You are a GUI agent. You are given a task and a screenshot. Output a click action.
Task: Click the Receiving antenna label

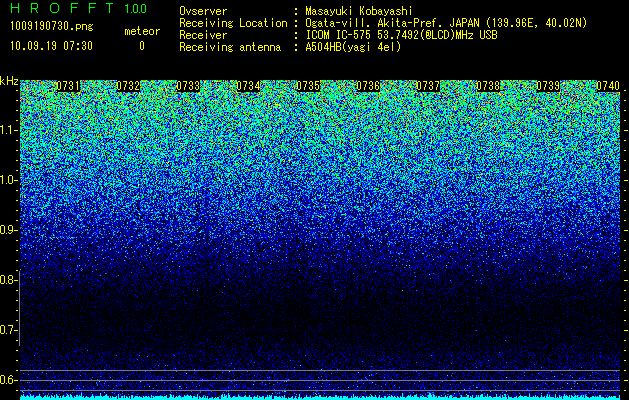230,47
